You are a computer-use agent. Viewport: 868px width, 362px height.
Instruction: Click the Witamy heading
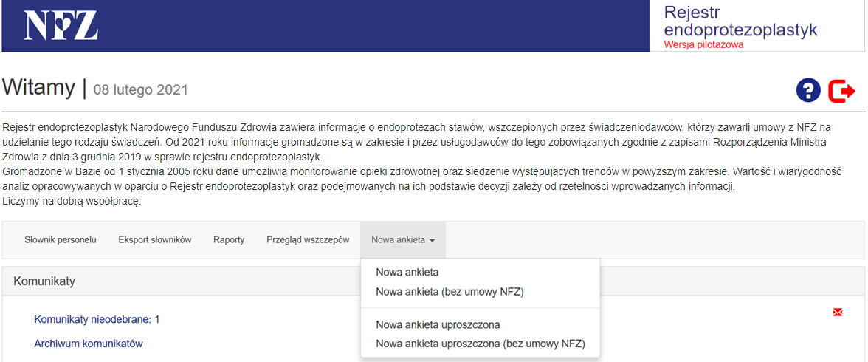(x=38, y=88)
